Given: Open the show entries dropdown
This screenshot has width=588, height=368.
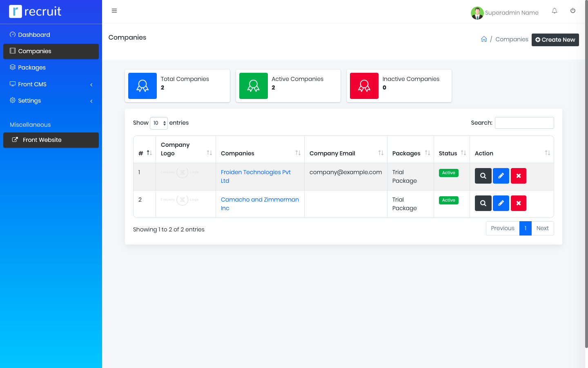Looking at the screenshot, I should click(159, 123).
